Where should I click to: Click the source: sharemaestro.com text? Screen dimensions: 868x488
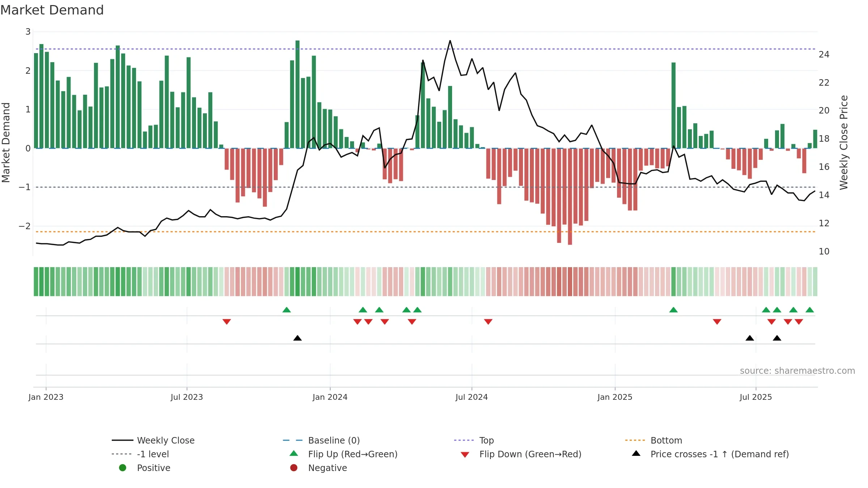pyautogui.click(x=797, y=371)
